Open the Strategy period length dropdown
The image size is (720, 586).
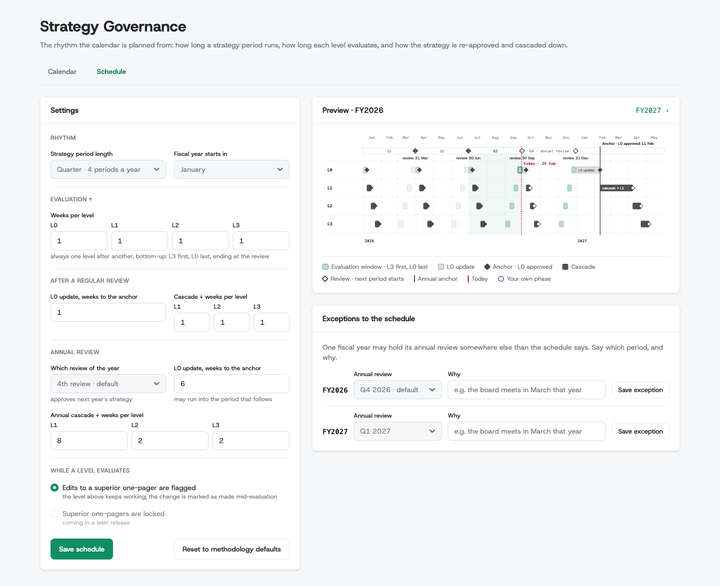(x=108, y=169)
